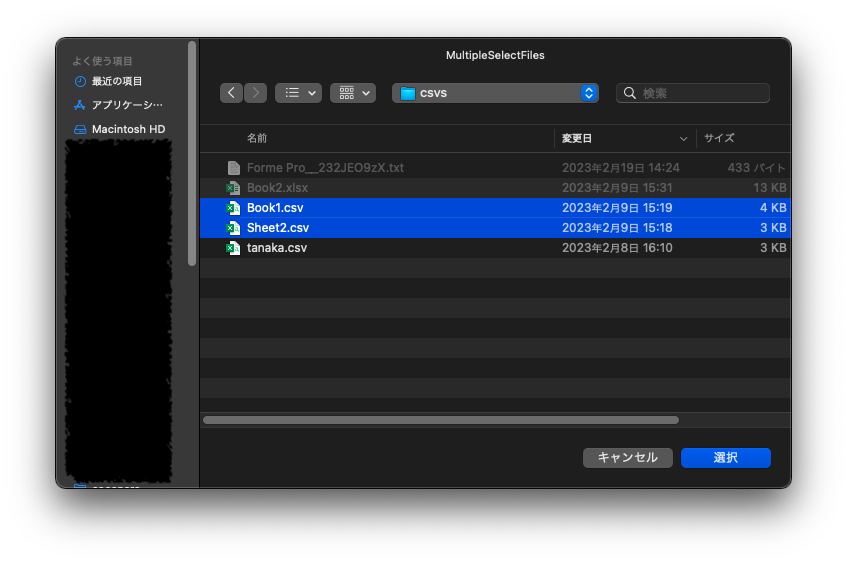
Task: Click the forward navigation arrow
Action: pyautogui.click(x=255, y=93)
